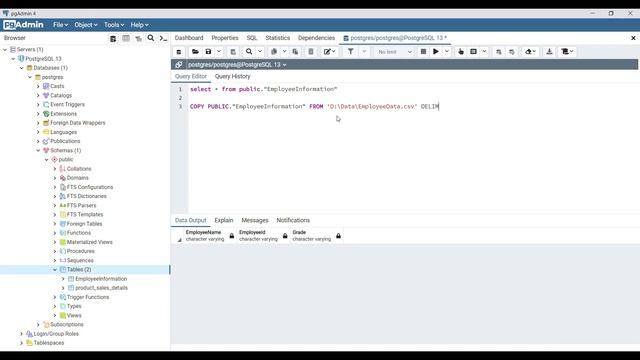
Task: Click the connection status link icon
Action: coord(179,64)
